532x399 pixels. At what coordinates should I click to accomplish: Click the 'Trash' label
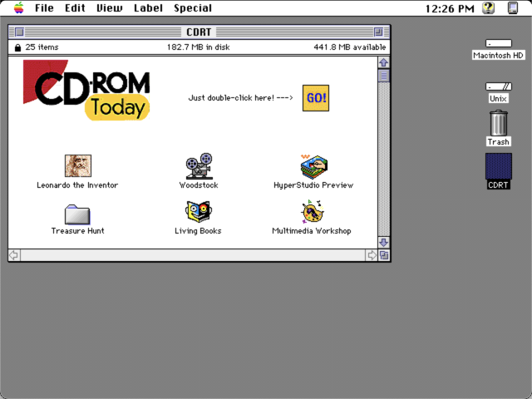(x=499, y=142)
